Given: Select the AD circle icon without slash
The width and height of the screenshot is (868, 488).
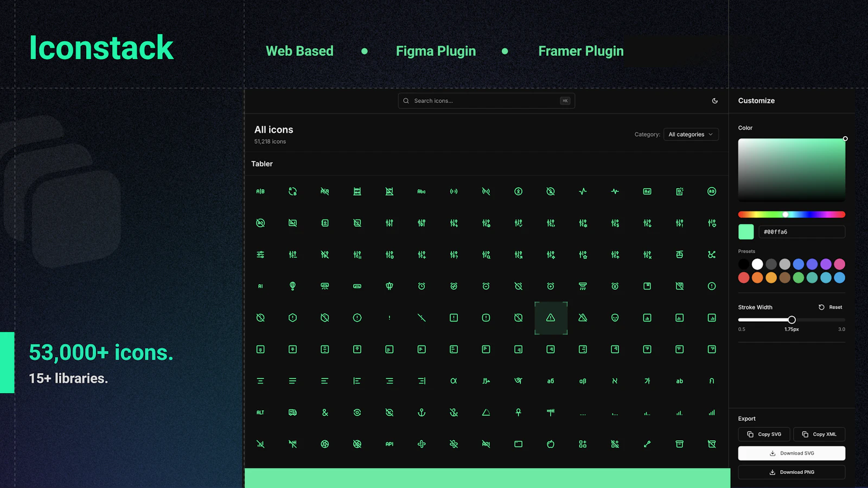Looking at the screenshot, I should click(712, 191).
